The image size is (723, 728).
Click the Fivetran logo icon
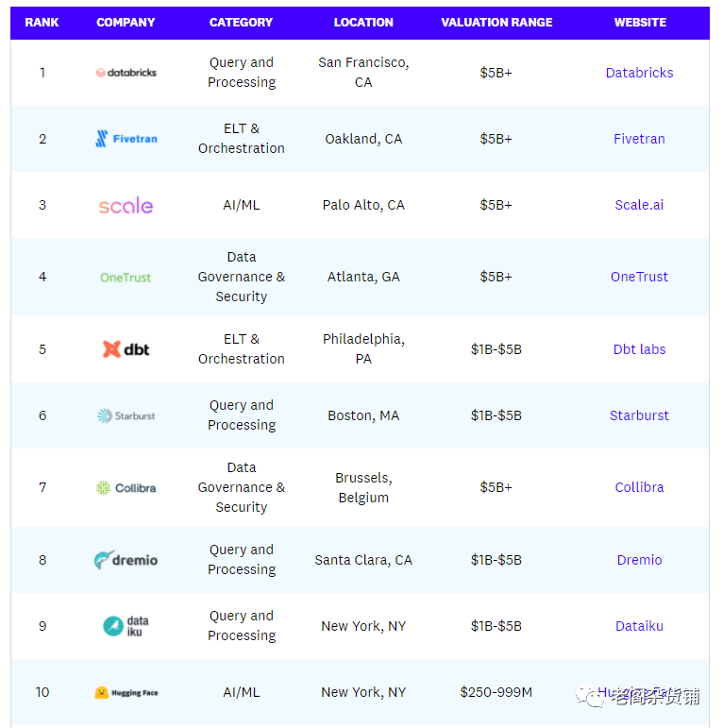pos(102,139)
